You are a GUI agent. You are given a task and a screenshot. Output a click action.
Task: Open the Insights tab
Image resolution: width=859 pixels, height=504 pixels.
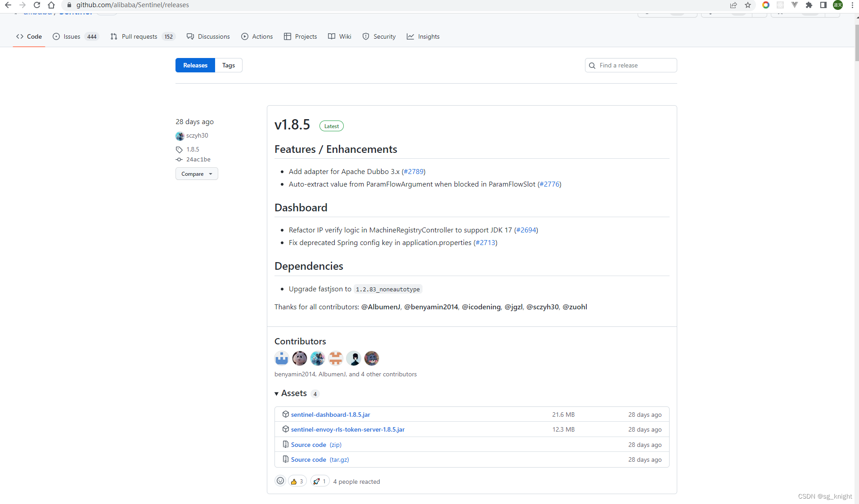(423, 36)
